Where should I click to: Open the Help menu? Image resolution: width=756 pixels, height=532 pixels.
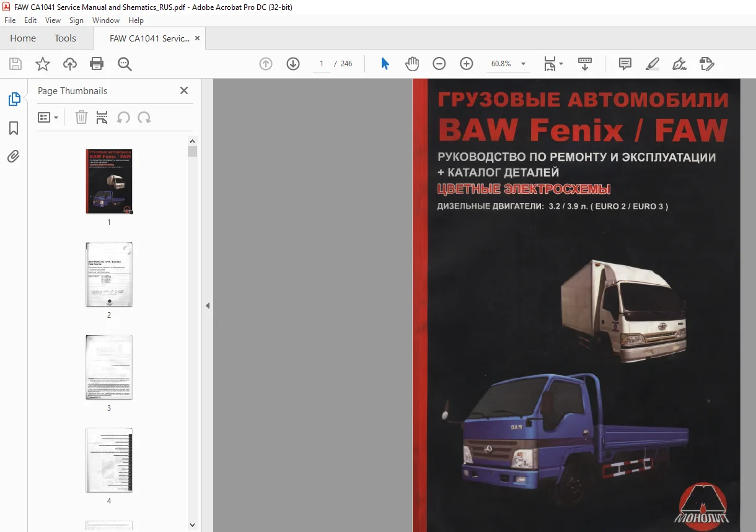pyautogui.click(x=136, y=20)
